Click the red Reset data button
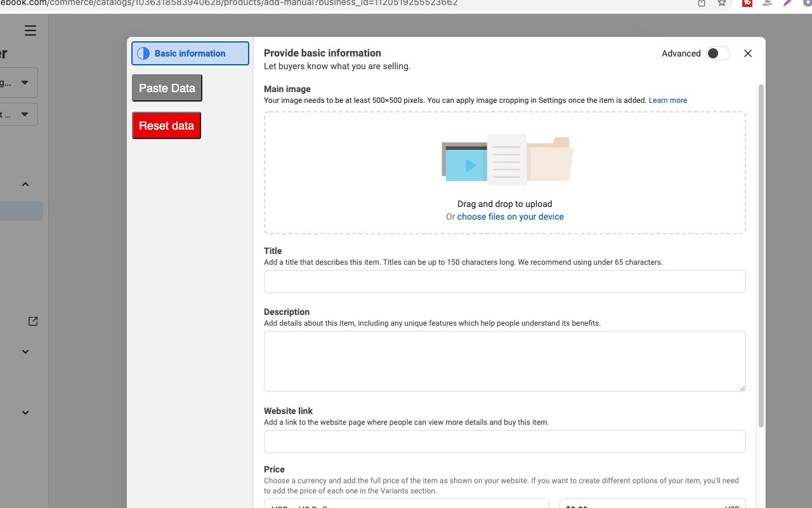 pyautogui.click(x=166, y=126)
